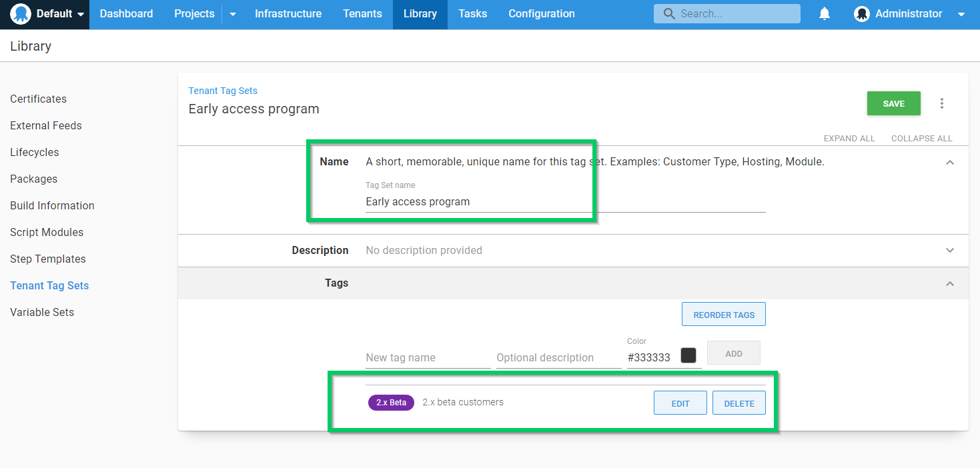This screenshot has height=468, width=980.
Task: Click the New tag name field
Action: tap(428, 357)
